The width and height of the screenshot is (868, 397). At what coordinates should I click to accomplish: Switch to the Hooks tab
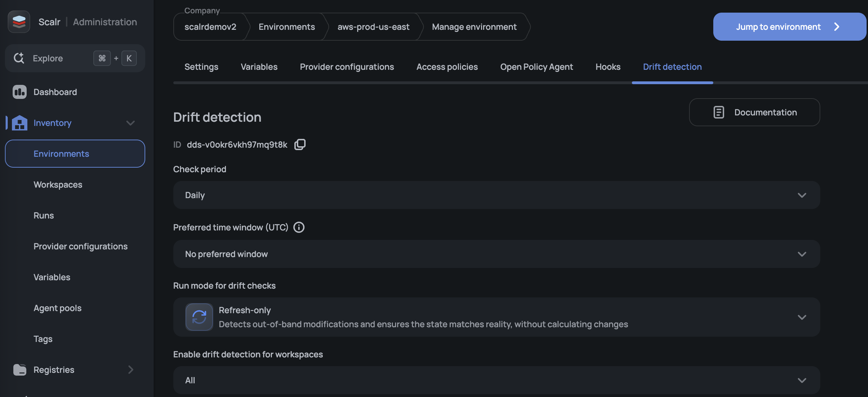pyautogui.click(x=608, y=67)
